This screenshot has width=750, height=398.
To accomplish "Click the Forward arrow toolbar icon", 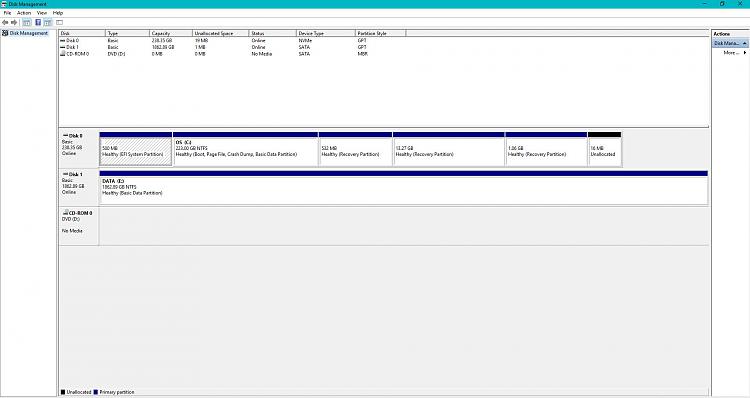I will click(14, 22).
